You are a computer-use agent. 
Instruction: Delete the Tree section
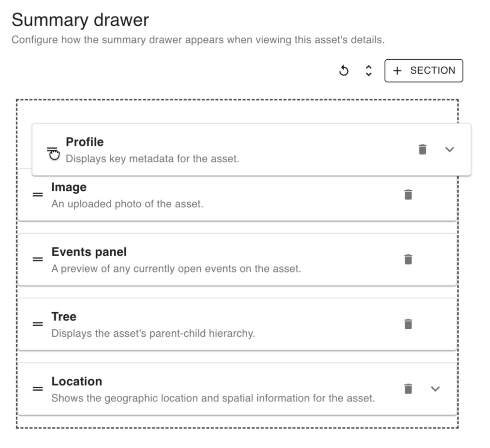point(408,324)
